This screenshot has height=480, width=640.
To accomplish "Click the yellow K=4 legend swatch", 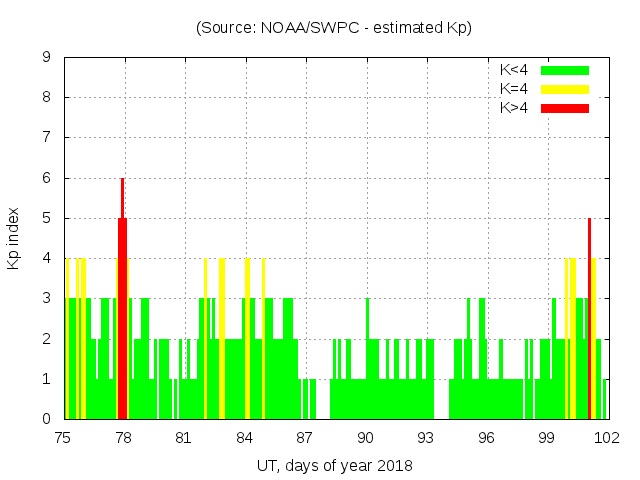I will pos(565,89).
